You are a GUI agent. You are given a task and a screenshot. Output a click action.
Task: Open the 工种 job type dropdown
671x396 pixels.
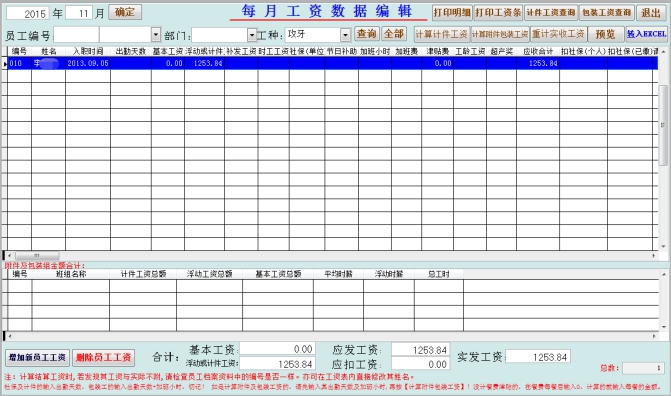(x=345, y=35)
